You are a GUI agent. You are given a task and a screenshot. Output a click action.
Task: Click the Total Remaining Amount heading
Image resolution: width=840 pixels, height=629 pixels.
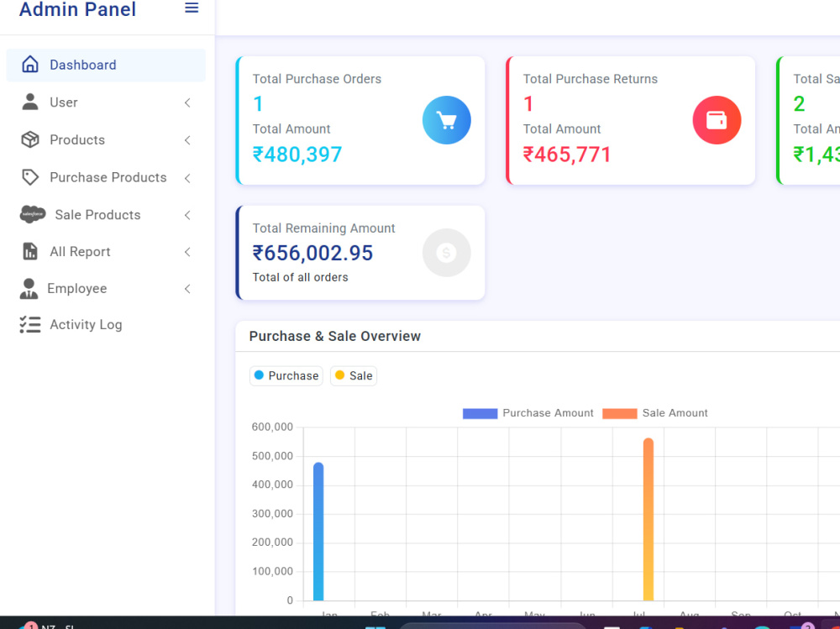[x=324, y=228]
